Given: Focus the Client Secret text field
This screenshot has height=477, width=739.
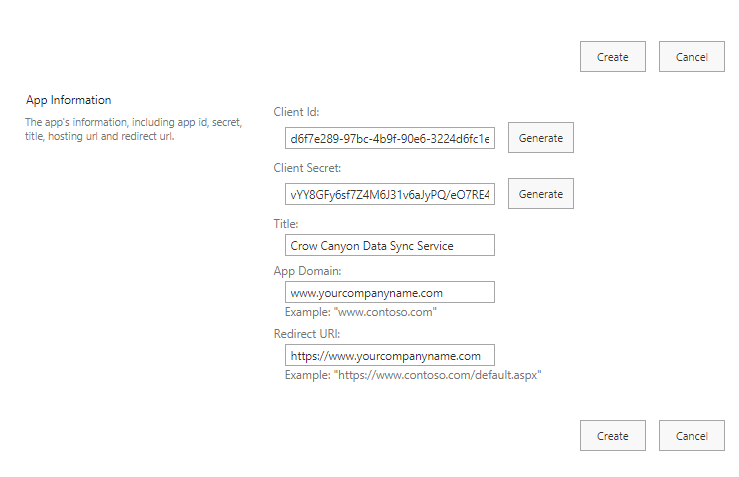Looking at the screenshot, I should click(x=389, y=194).
